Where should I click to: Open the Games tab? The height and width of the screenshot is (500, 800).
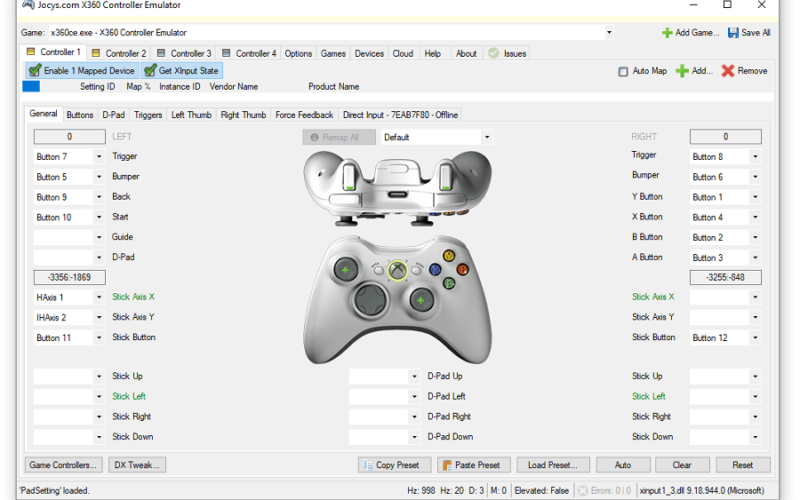tap(333, 53)
